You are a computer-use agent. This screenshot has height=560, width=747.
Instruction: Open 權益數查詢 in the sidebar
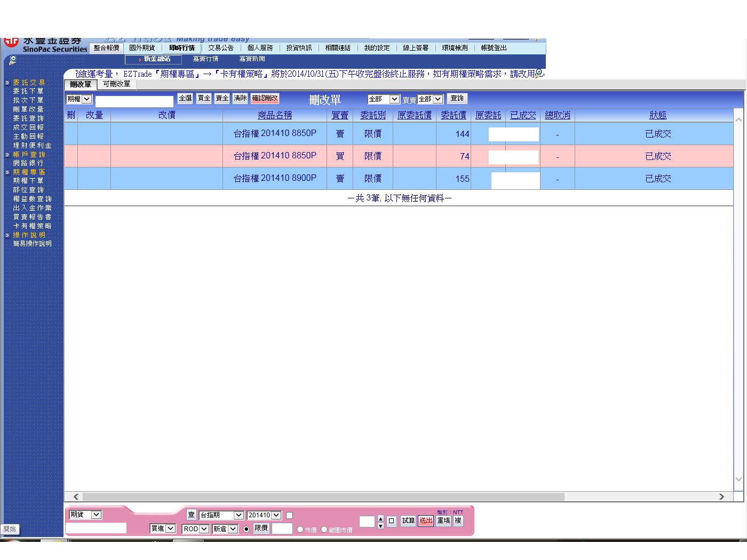point(32,199)
